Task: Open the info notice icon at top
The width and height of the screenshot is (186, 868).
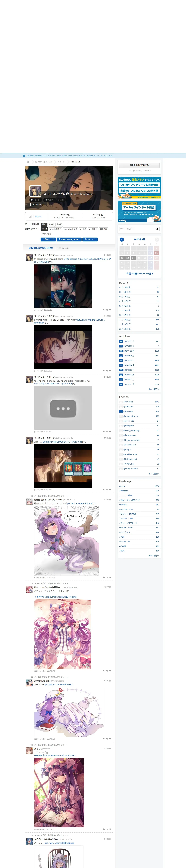Action: coord(24,156)
